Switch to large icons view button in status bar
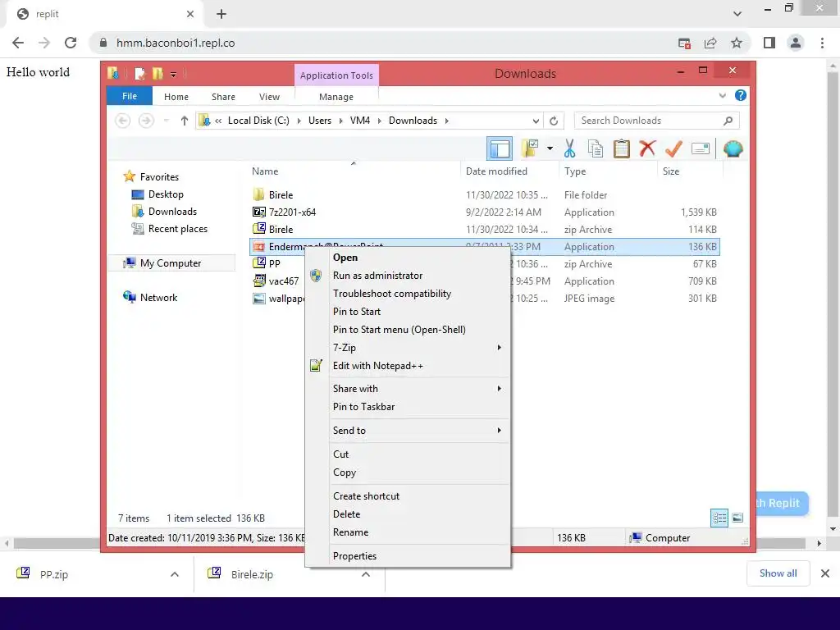The image size is (840, 630). [x=737, y=518]
